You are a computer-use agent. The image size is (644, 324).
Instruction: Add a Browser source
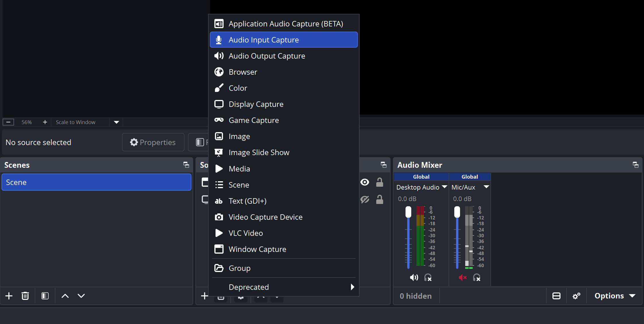(284, 72)
